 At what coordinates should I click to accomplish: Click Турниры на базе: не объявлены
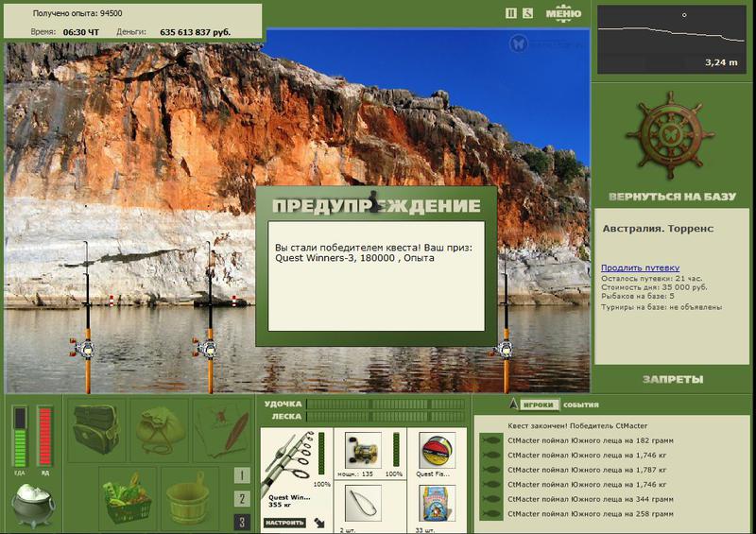click(661, 307)
